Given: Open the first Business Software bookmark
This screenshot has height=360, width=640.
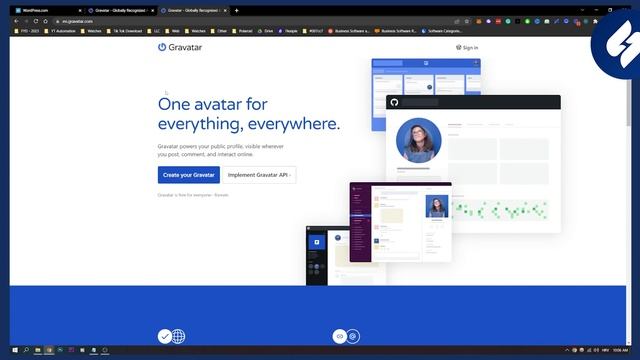Looking at the screenshot, I should 349,31.
